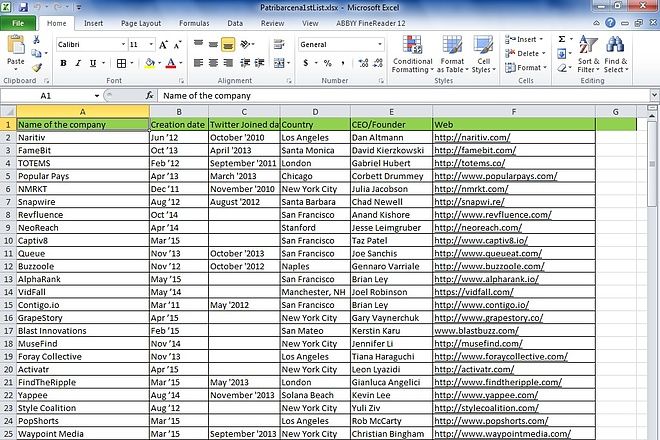The height and width of the screenshot is (440, 660).
Task: Click the green File button
Action: [x=18, y=22]
